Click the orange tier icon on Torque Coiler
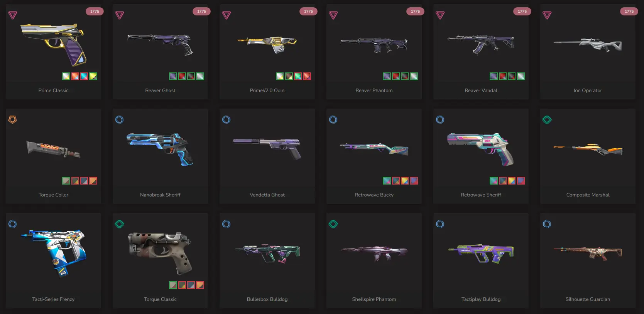 coord(13,120)
